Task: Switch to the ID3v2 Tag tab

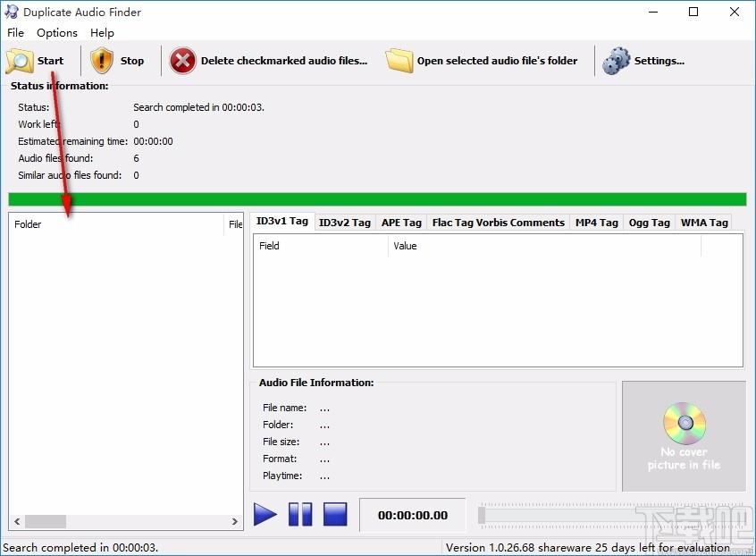Action: click(345, 223)
